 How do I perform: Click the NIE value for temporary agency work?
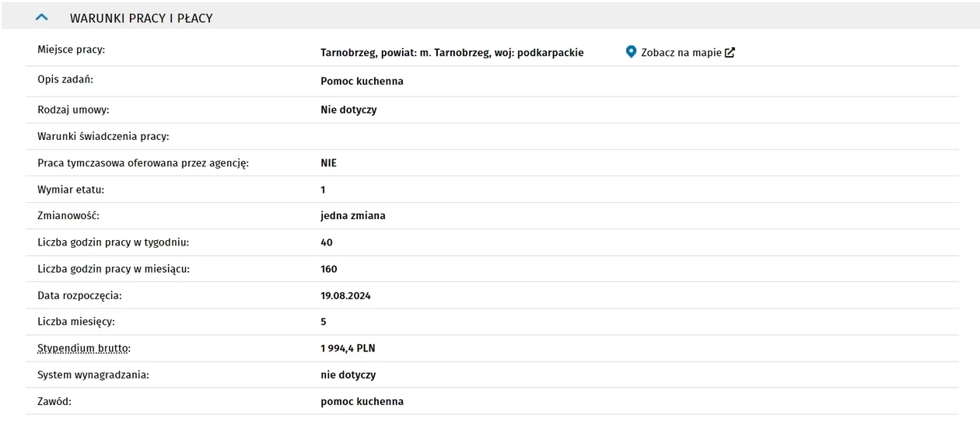[328, 163]
